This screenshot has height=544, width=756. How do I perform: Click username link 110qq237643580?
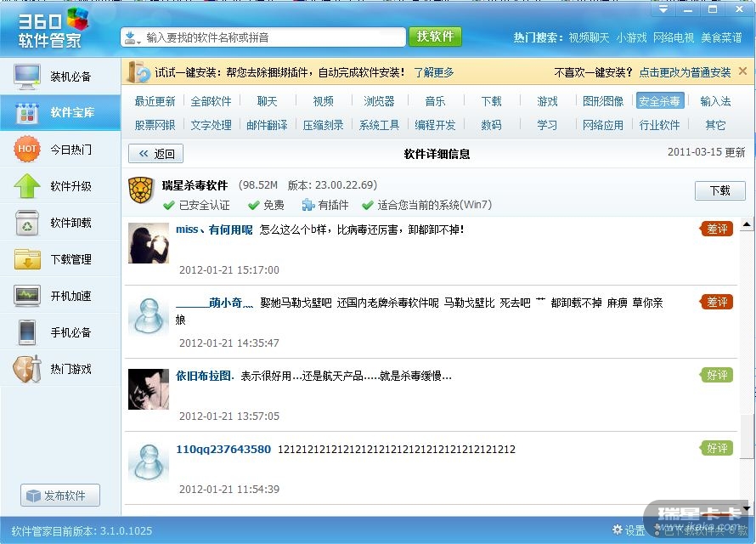pyautogui.click(x=223, y=449)
